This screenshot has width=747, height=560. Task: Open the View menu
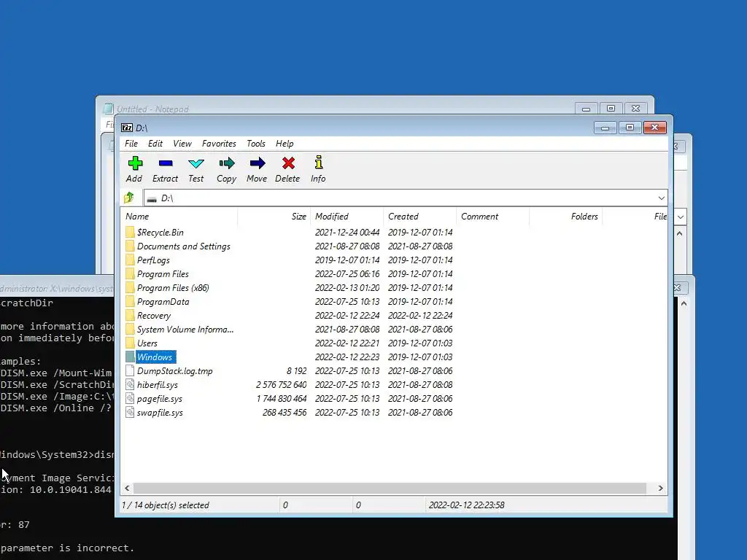(x=182, y=144)
